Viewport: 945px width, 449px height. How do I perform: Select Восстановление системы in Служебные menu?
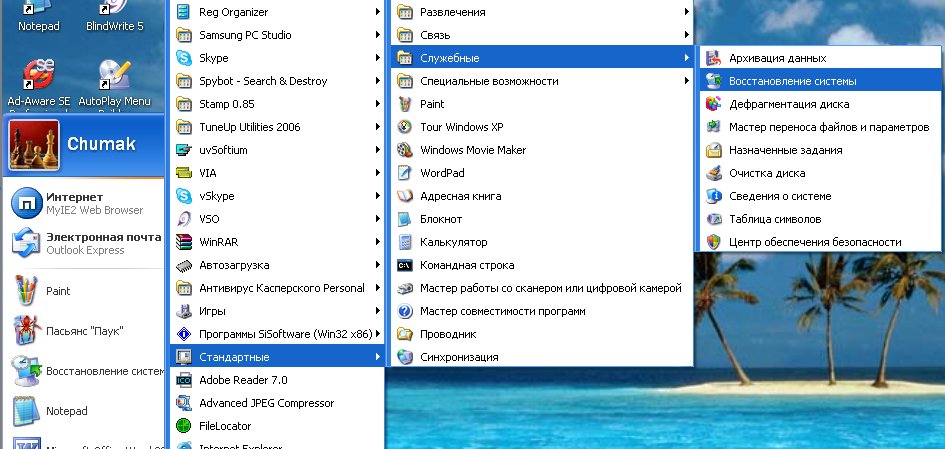pos(792,81)
